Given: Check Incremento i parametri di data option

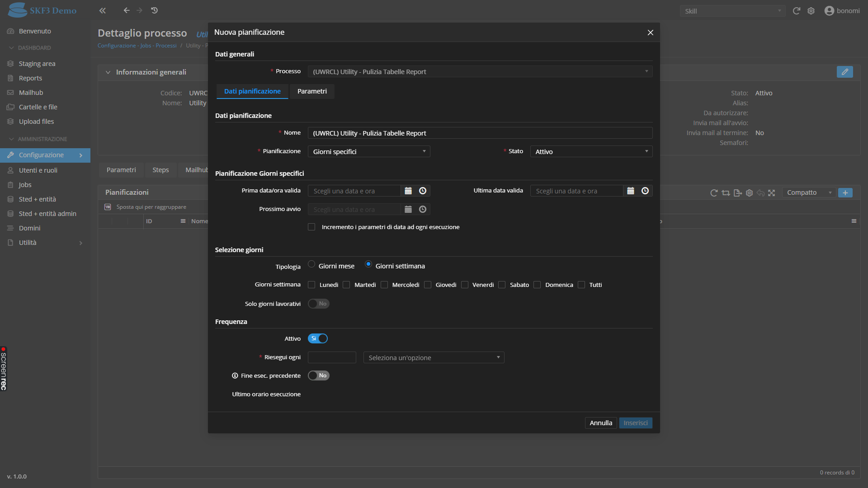Looking at the screenshot, I should click(x=311, y=227).
